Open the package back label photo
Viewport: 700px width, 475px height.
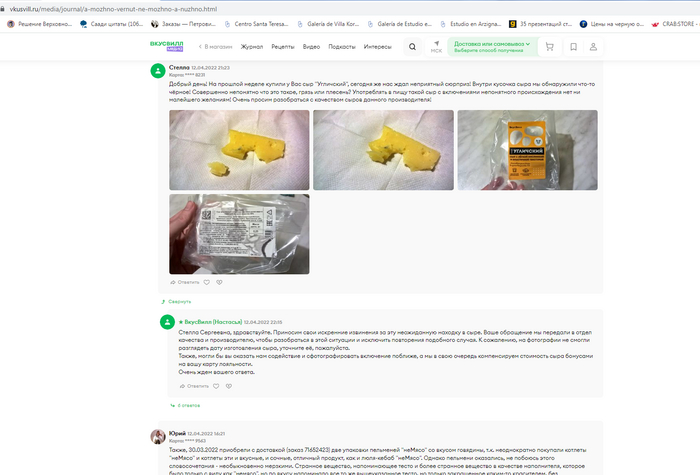point(239,234)
